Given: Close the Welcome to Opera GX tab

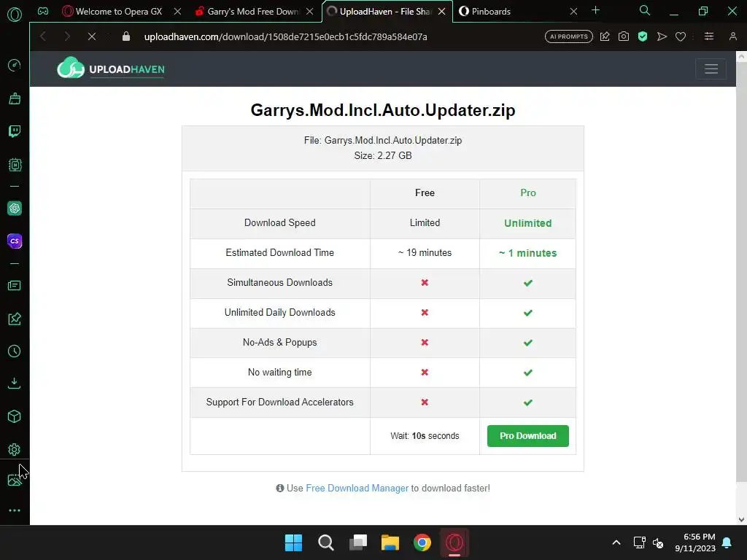Looking at the screenshot, I should pyautogui.click(x=177, y=12).
